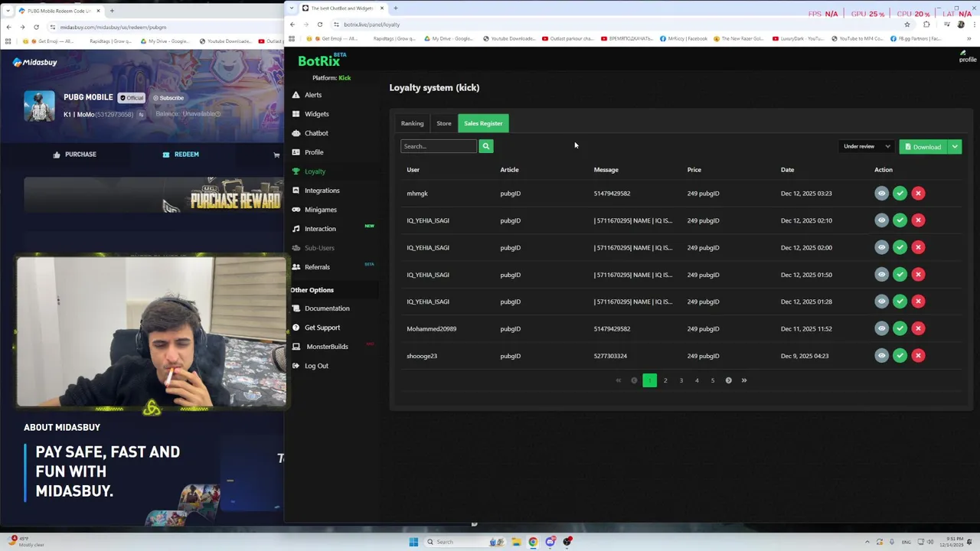Go to page 3 of sales
Screen dimensions: 980x551
(x=681, y=380)
